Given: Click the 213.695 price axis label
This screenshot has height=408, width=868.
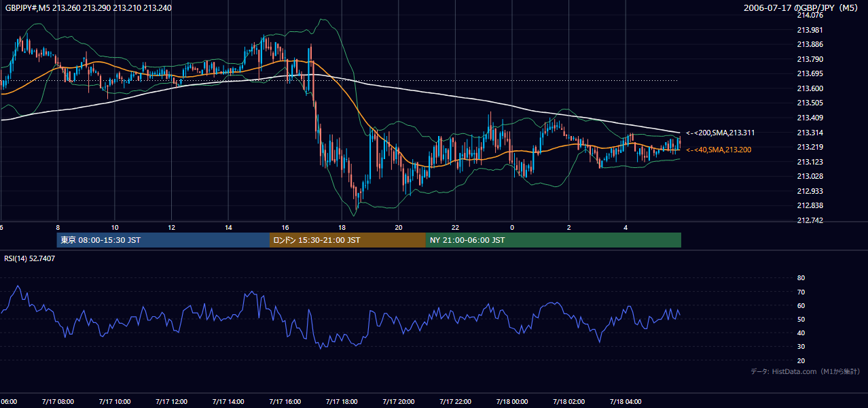Looking at the screenshot, I should [x=809, y=73].
